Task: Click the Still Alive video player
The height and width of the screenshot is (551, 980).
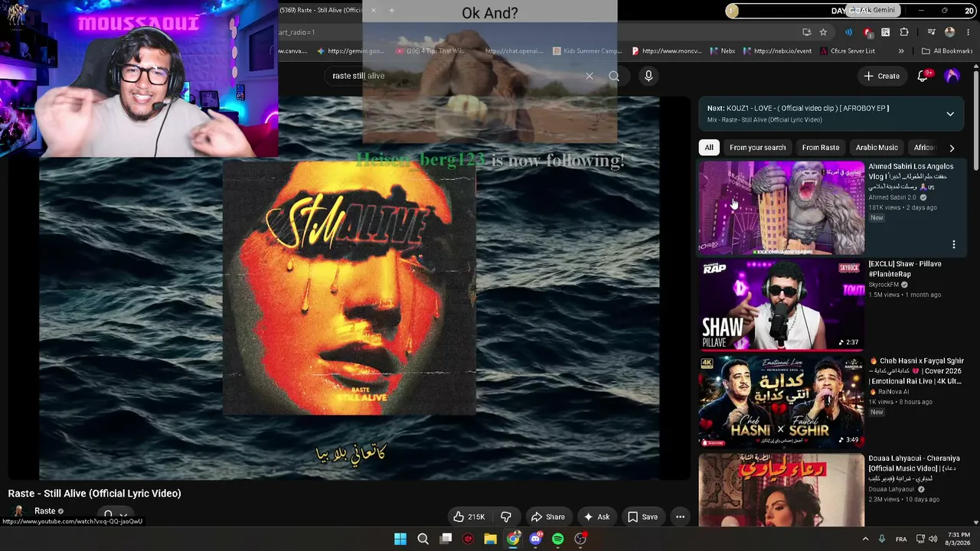Action: point(349,289)
